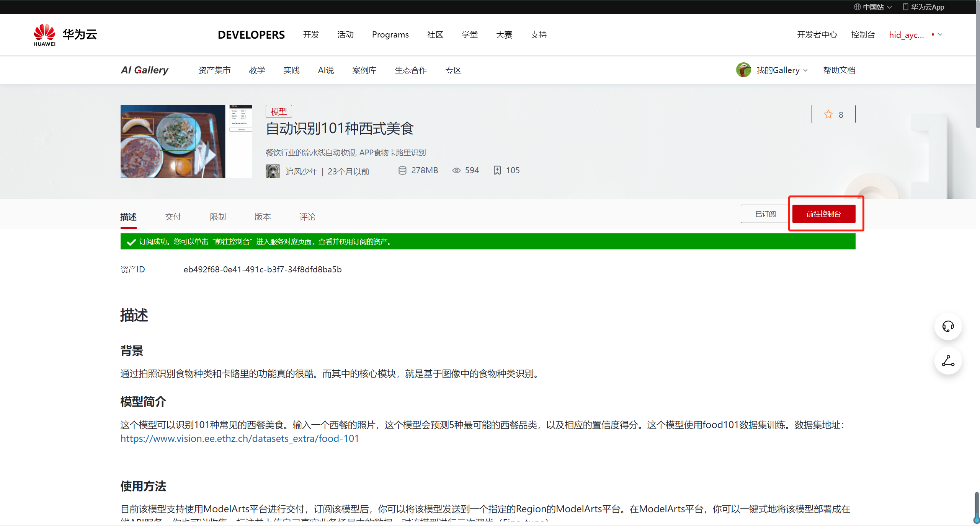This screenshot has height=526, width=980.
Task: Click the 前往控制台 button
Action: click(824, 213)
